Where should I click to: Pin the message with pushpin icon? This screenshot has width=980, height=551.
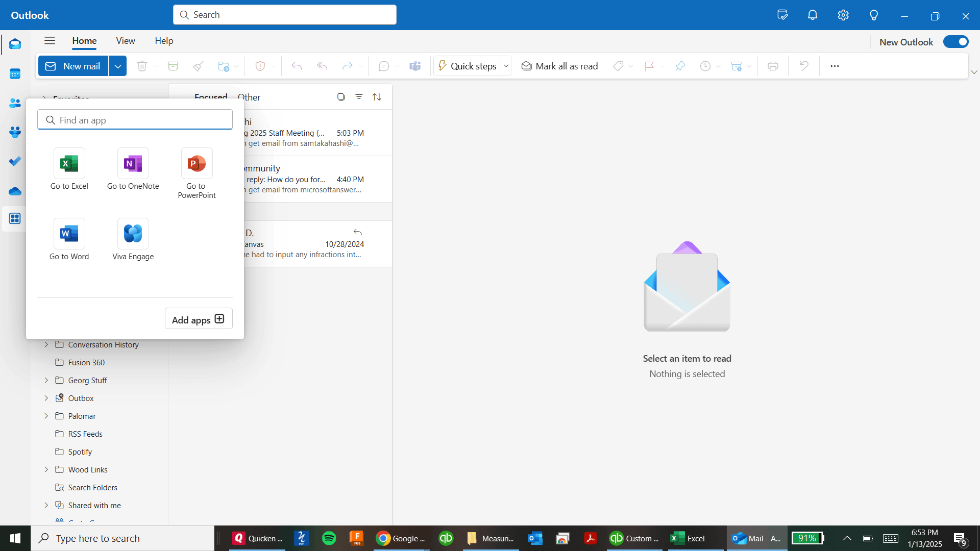680,66
